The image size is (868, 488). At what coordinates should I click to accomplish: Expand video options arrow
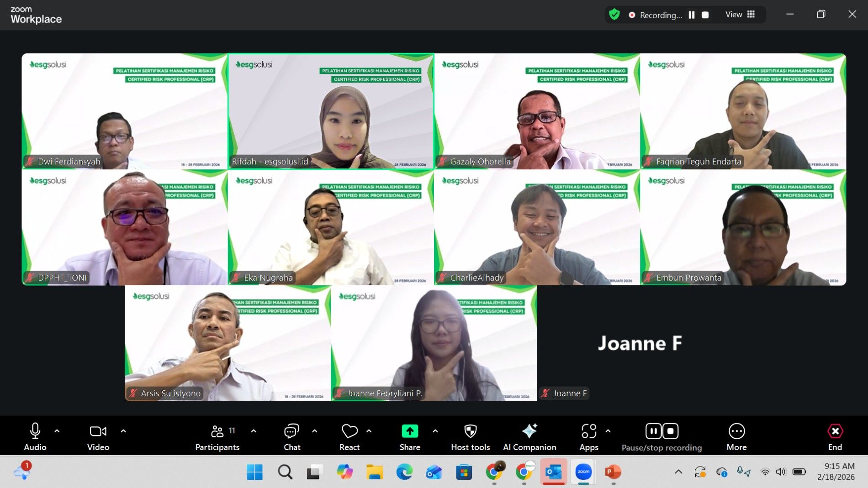click(x=123, y=430)
